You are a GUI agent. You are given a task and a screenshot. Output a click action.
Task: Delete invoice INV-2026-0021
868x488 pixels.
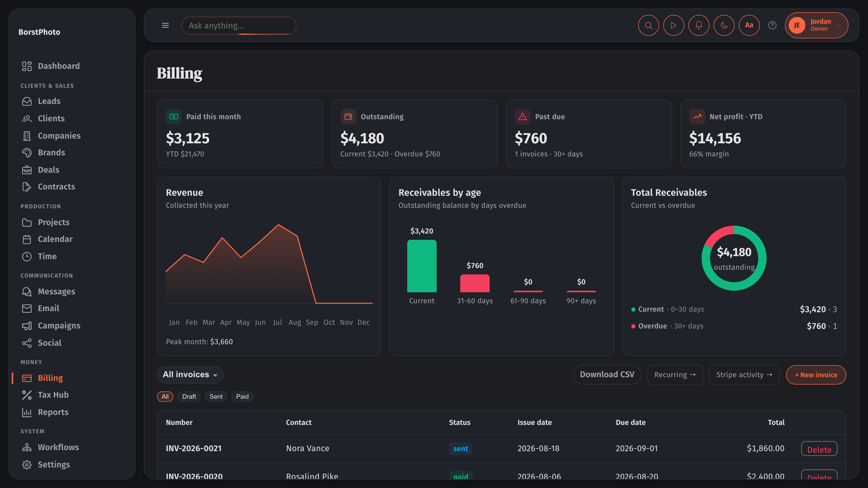[819, 449]
